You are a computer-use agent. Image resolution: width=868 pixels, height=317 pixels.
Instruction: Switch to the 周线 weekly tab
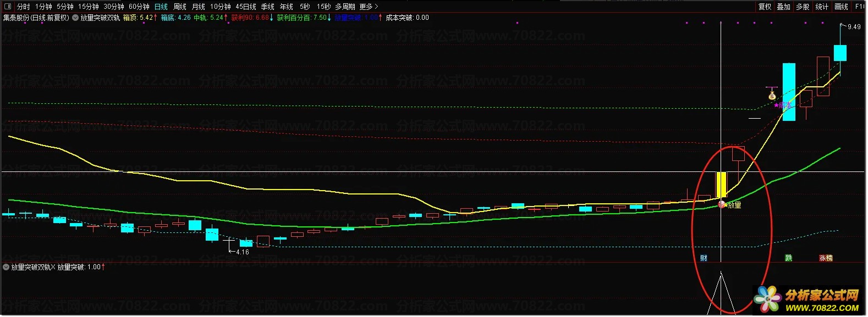tap(180, 7)
